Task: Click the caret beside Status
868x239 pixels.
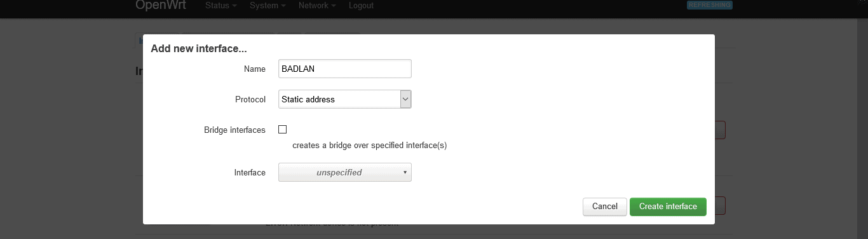Action: click(234, 6)
